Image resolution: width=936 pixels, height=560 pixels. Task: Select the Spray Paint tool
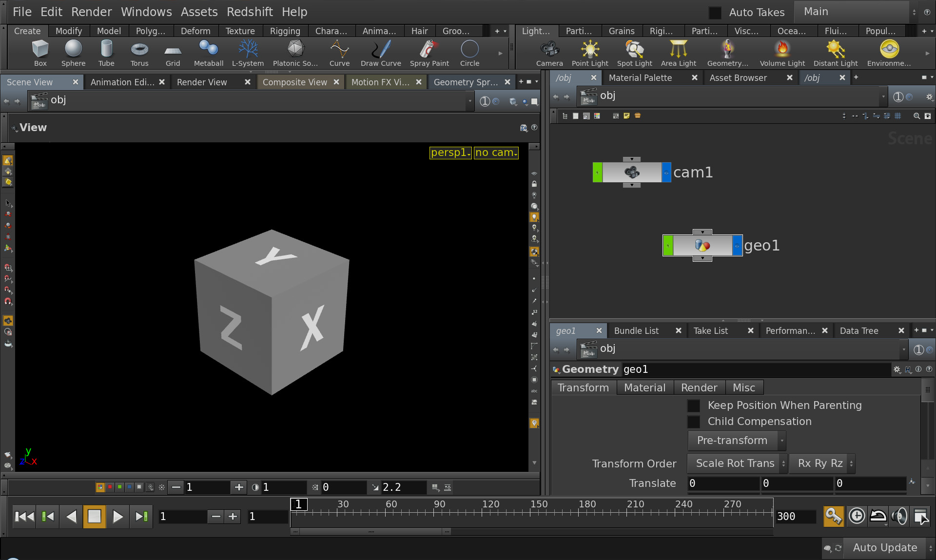tap(429, 53)
